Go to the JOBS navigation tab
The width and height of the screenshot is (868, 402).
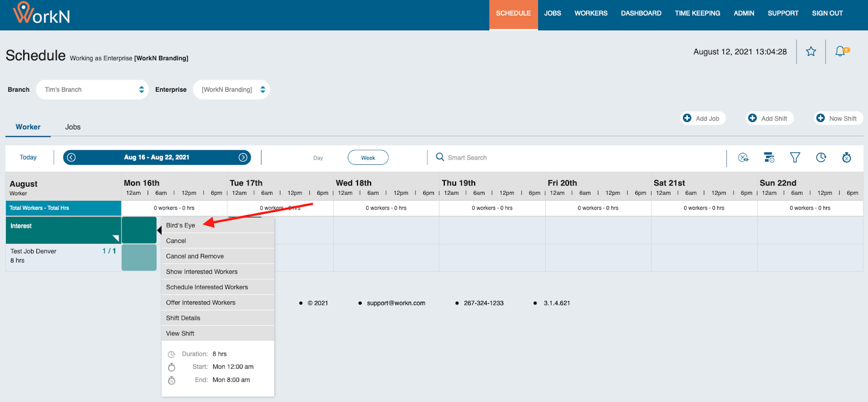(552, 14)
